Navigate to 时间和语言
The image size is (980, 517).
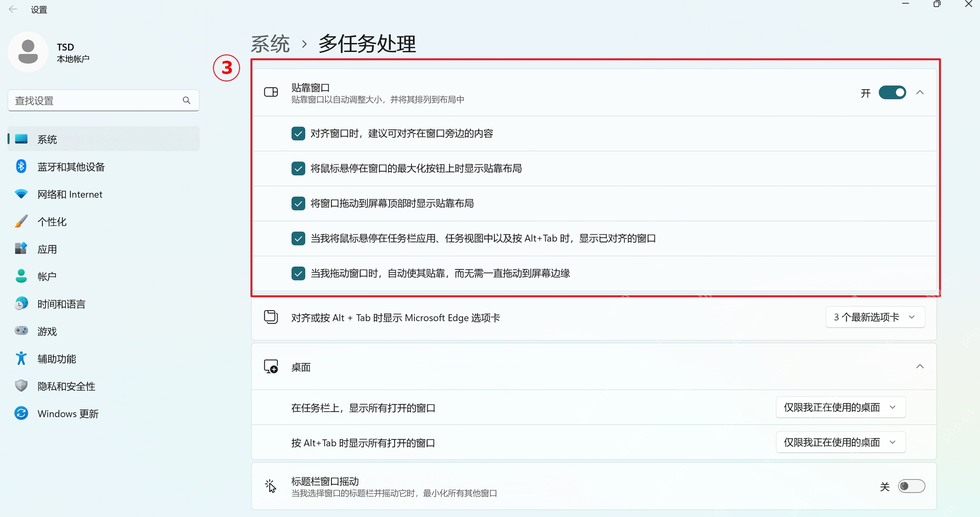104,304
